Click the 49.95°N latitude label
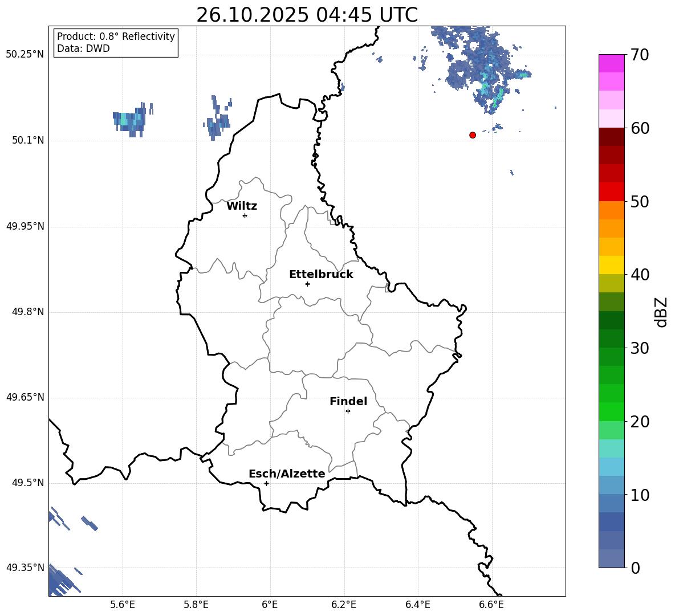Viewport: 675px width, 616px height. pos(25,226)
